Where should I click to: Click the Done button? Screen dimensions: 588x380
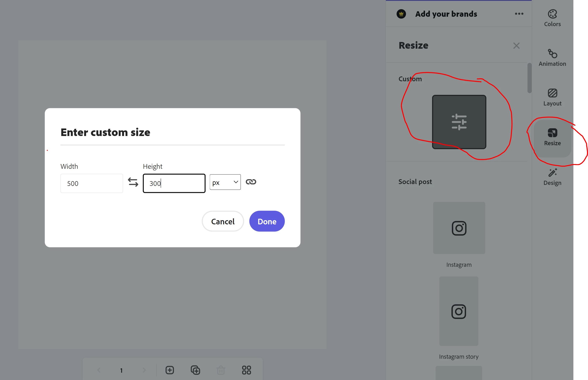tap(267, 221)
